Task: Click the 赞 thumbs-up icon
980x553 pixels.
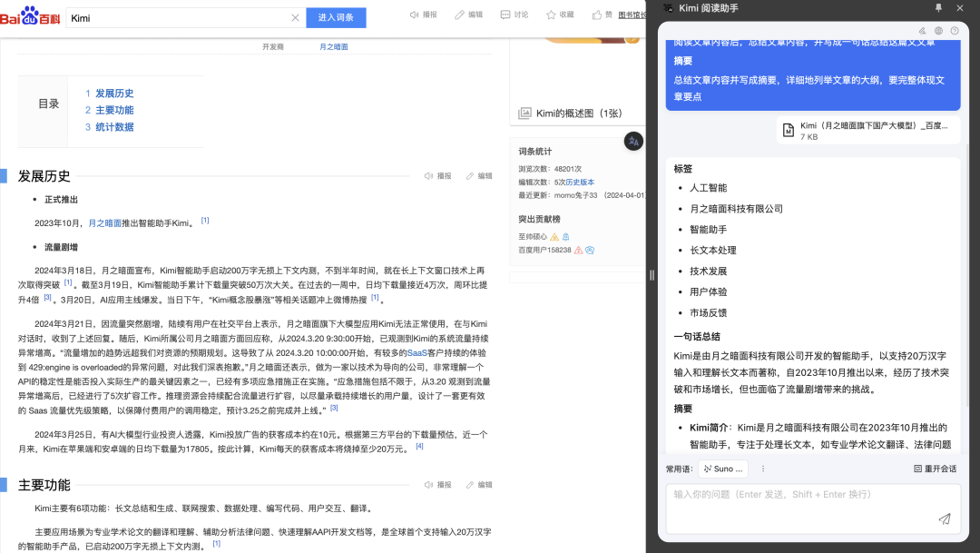Action: click(597, 15)
